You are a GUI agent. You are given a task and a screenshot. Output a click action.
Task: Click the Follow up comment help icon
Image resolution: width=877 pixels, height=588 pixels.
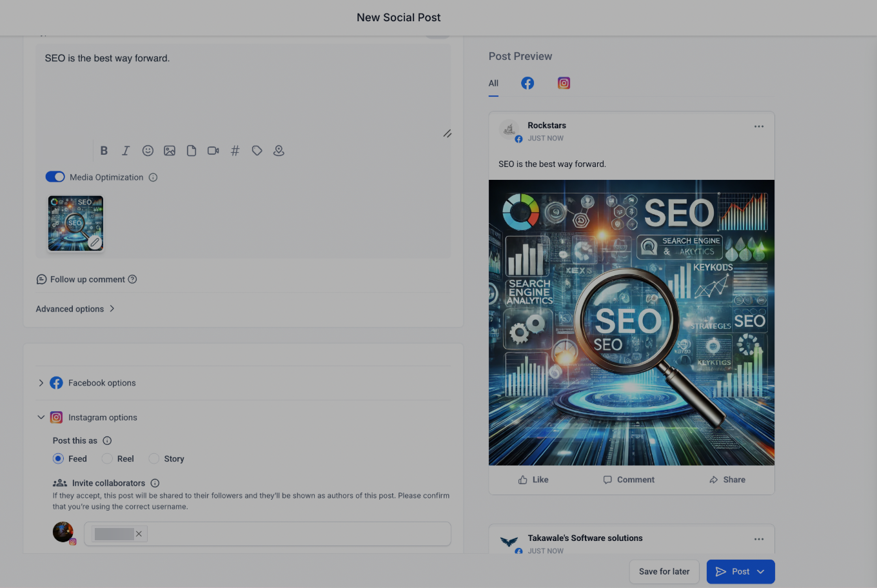click(x=132, y=279)
